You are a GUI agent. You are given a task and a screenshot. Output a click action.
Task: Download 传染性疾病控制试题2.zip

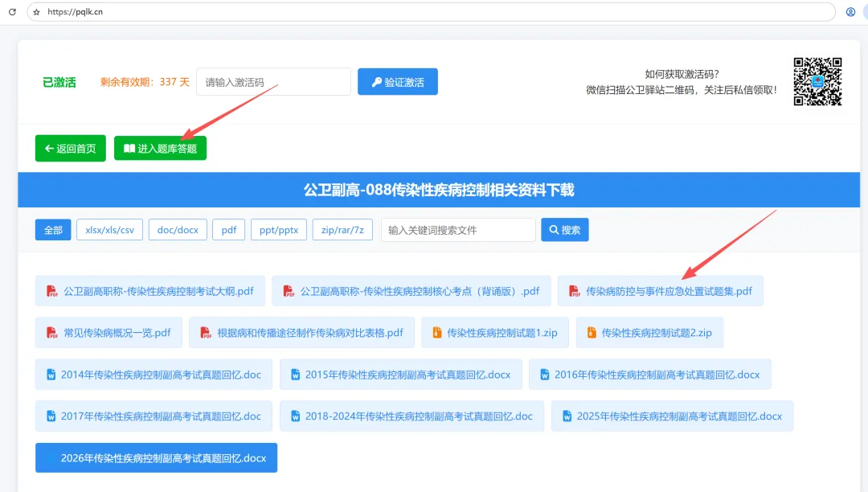point(649,333)
